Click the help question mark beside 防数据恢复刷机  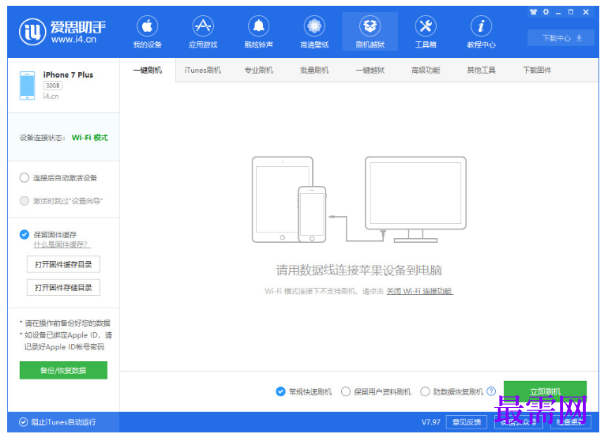(x=491, y=391)
